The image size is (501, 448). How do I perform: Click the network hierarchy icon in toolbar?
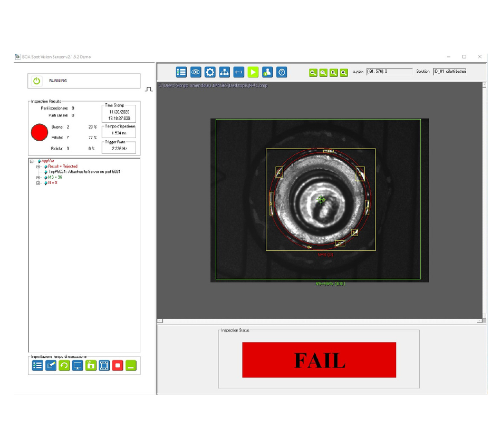[224, 72]
